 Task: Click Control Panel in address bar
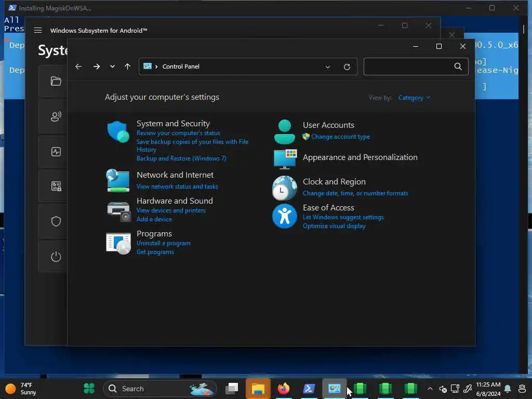pyautogui.click(x=181, y=66)
